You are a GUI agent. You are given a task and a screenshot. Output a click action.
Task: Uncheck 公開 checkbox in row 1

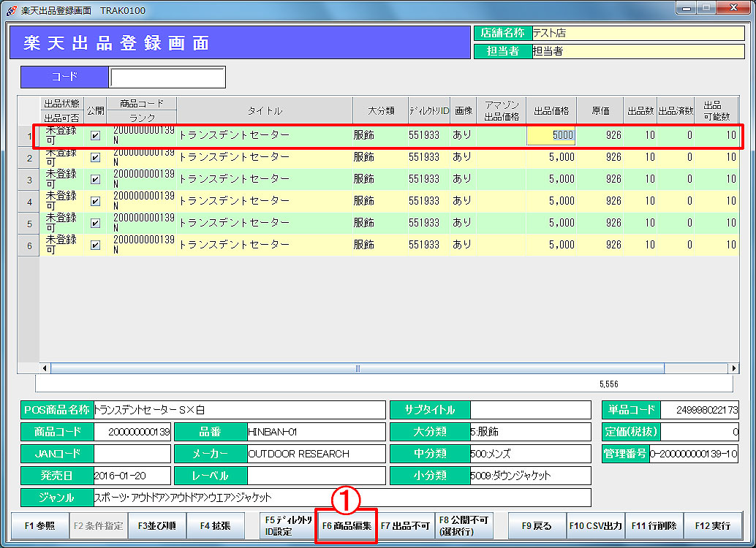pos(95,136)
